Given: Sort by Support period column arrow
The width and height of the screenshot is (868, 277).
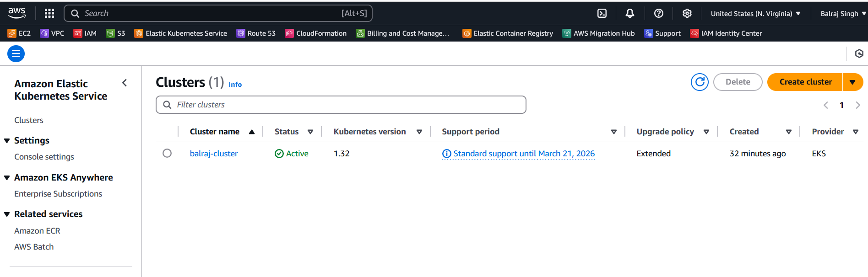Looking at the screenshot, I should [614, 132].
